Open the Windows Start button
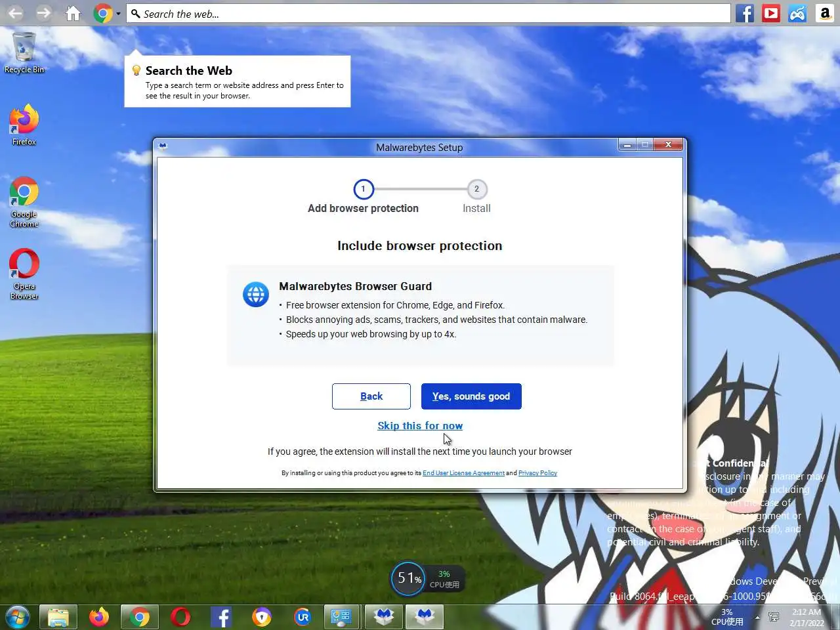 click(18, 618)
